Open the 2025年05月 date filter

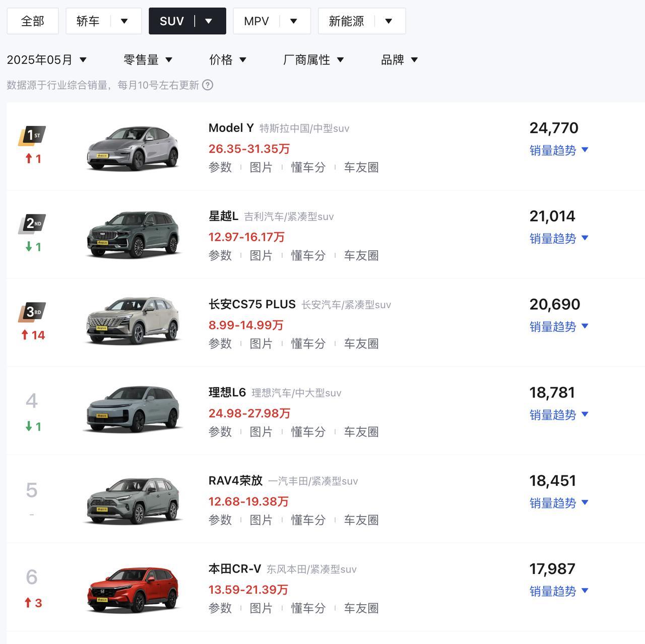[x=47, y=60]
